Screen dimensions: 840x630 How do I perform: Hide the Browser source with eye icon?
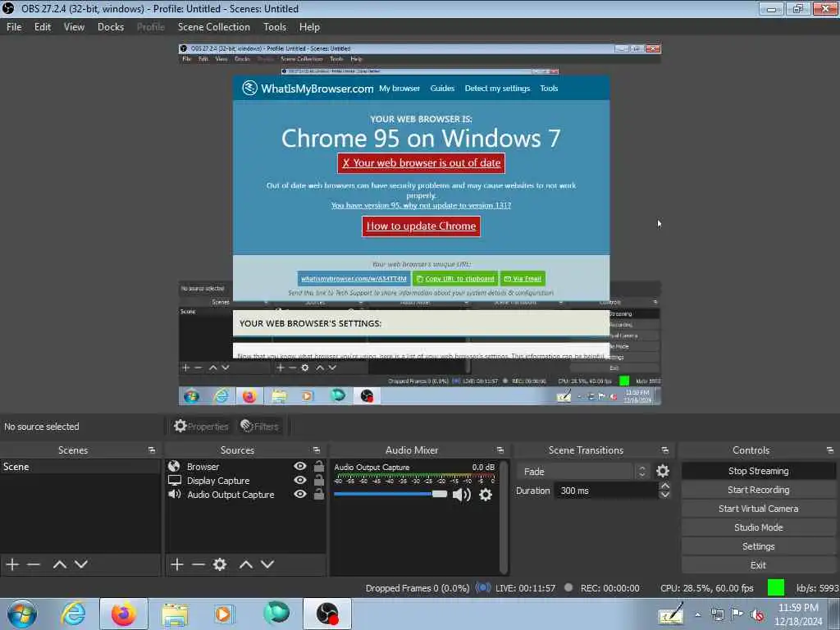point(300,466)
